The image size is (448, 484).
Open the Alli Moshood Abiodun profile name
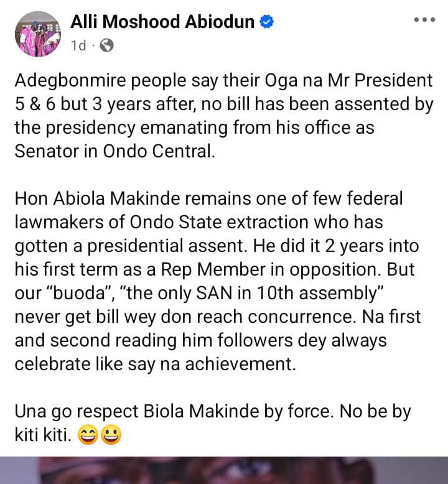pos(164,22)
